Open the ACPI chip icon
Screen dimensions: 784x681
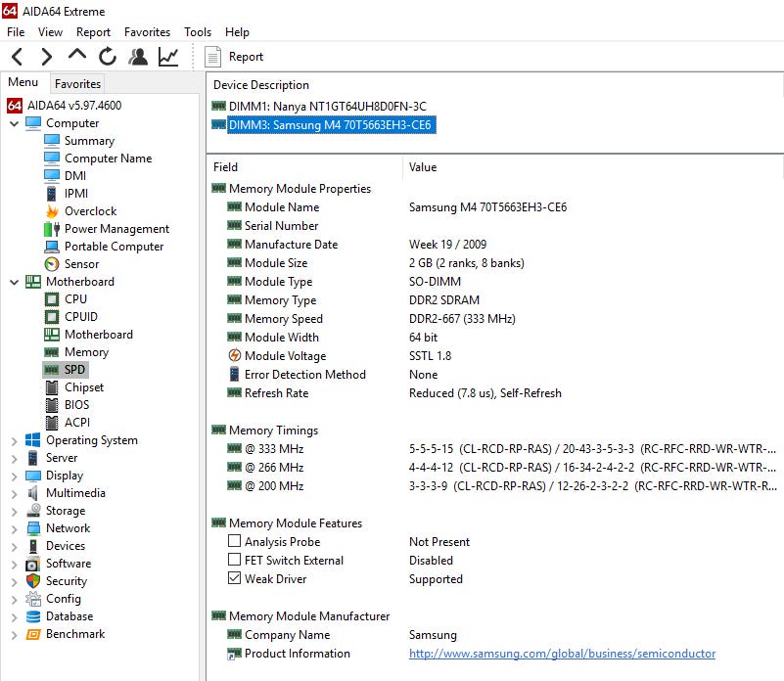[x=52, y=423]
